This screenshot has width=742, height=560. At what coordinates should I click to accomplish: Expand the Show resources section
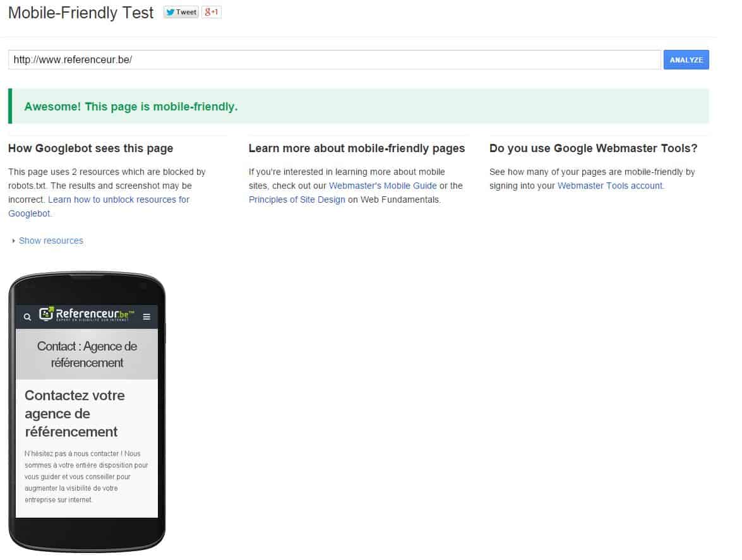(x=51, y=241)
